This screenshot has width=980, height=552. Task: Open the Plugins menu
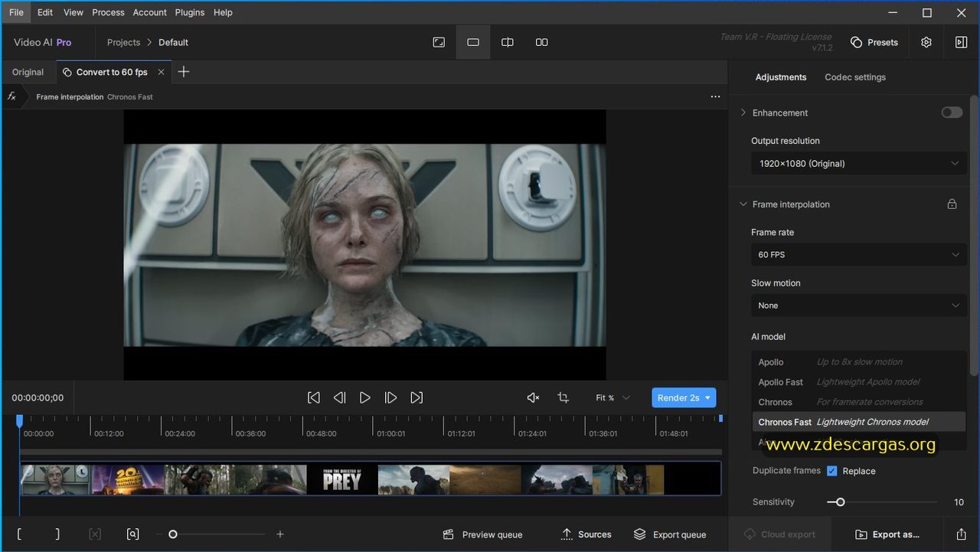[189, 12]
